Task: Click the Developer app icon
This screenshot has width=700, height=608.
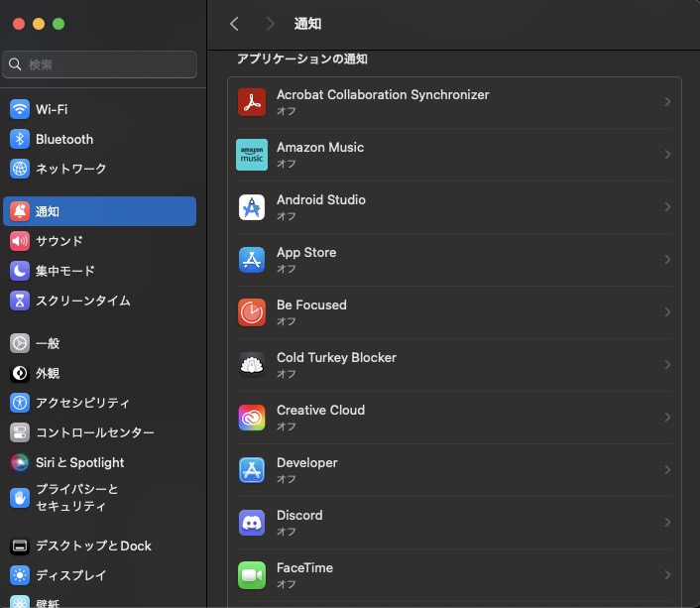Action: tap(252, 470)
